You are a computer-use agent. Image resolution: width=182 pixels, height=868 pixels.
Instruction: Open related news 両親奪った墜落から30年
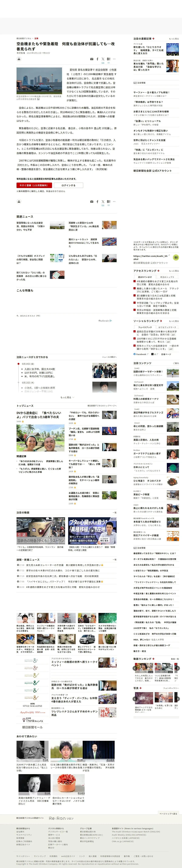tap(84, 226)
